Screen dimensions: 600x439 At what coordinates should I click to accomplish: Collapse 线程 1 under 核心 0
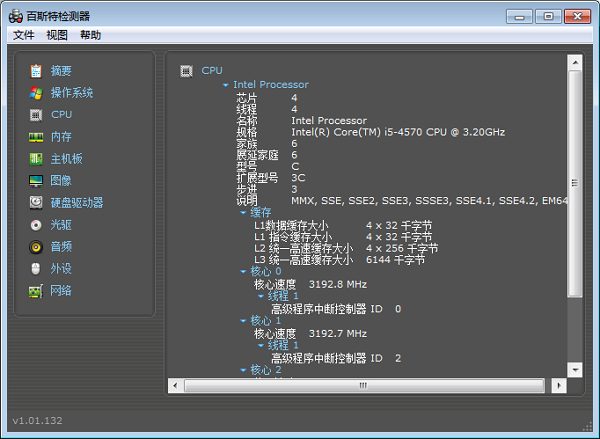click(x=261, y=296)
